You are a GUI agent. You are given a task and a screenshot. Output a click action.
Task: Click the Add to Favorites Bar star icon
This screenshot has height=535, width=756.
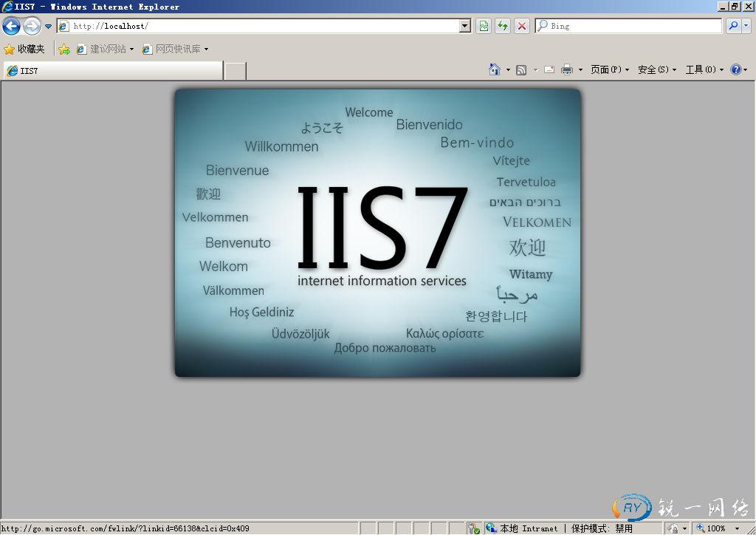64,50
